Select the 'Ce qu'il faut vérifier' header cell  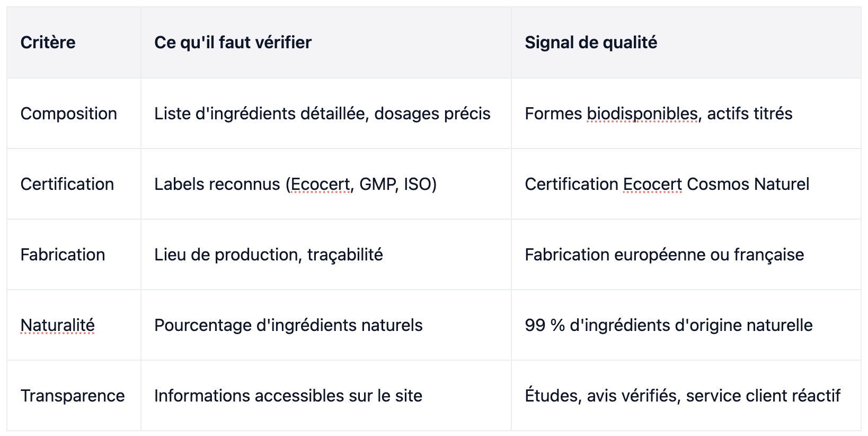pos(326,42)
